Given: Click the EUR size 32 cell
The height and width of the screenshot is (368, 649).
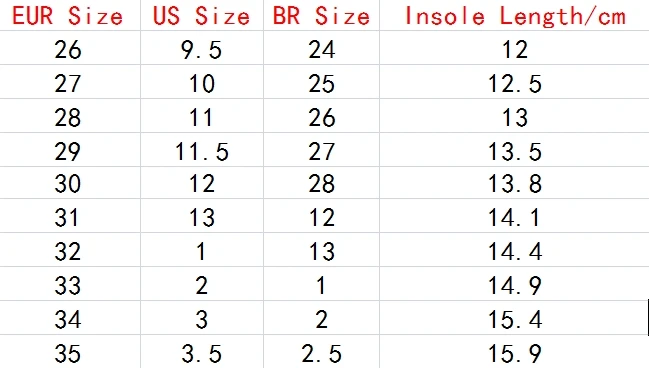Looking at the screenshot, I should pyautogui.click(x=70, y=250).
